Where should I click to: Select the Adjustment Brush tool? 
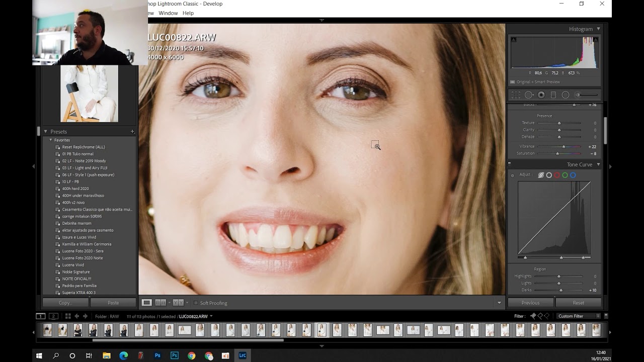[587, 95]
